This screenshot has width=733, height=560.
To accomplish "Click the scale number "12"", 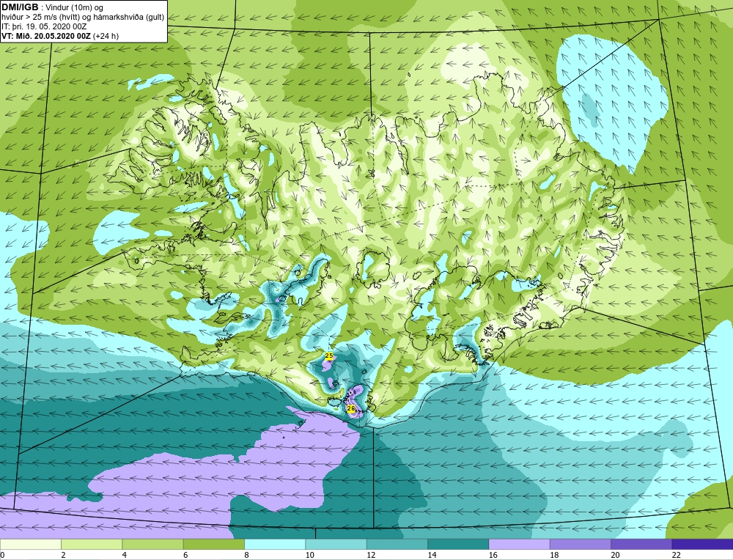I will coord(371,556).
